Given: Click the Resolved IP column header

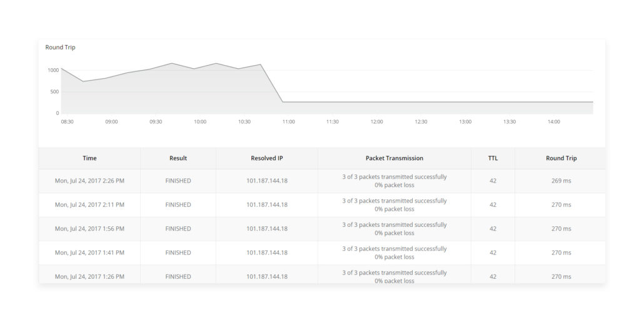Looking at the screenshot, I should 267,158.
